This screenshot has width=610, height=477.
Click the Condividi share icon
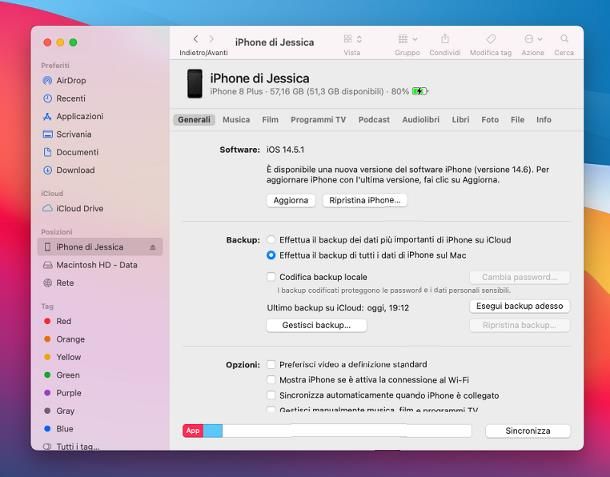[x=445, y=39]
